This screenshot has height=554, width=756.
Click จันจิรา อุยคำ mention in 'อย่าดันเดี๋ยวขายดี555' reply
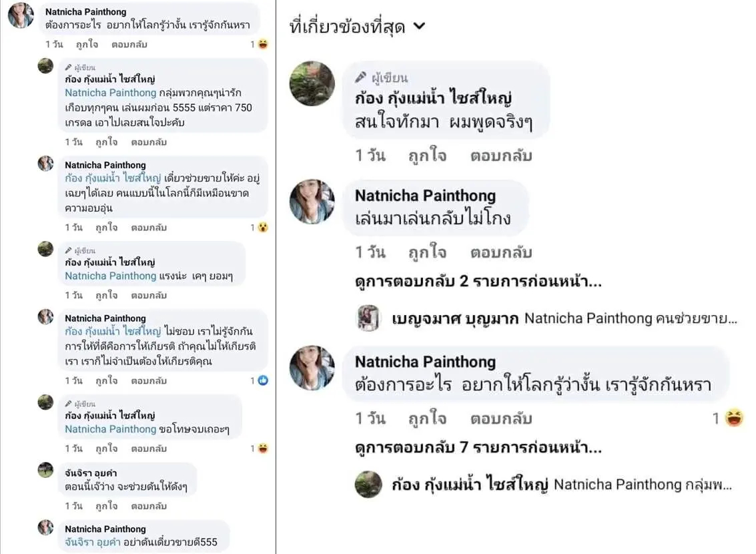tap(91, 542)
